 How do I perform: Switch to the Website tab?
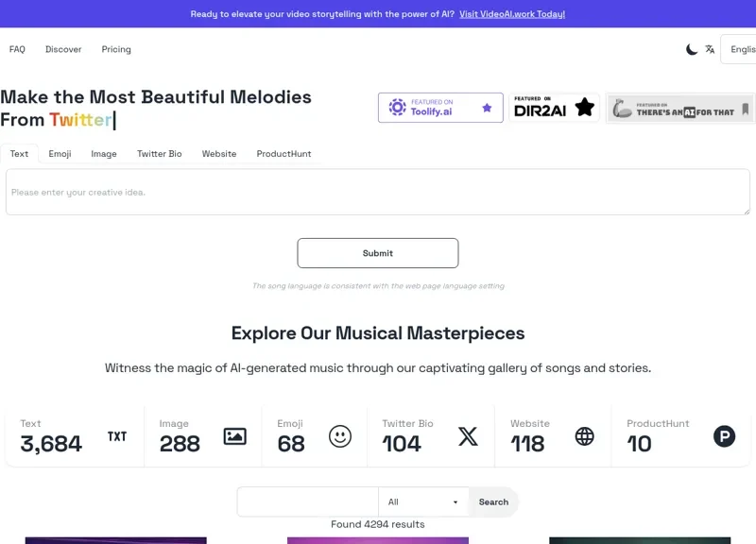[x=219, y=154]
